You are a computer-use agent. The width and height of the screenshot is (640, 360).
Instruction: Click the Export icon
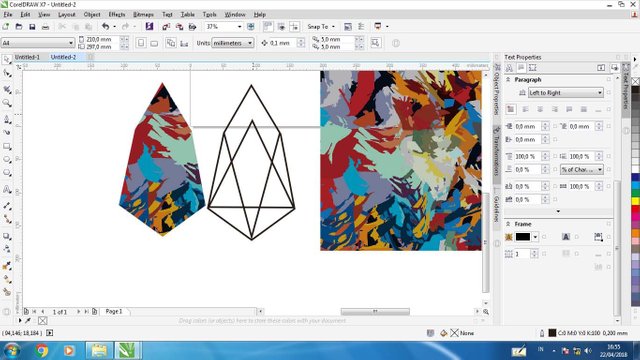tap(179, 27)
